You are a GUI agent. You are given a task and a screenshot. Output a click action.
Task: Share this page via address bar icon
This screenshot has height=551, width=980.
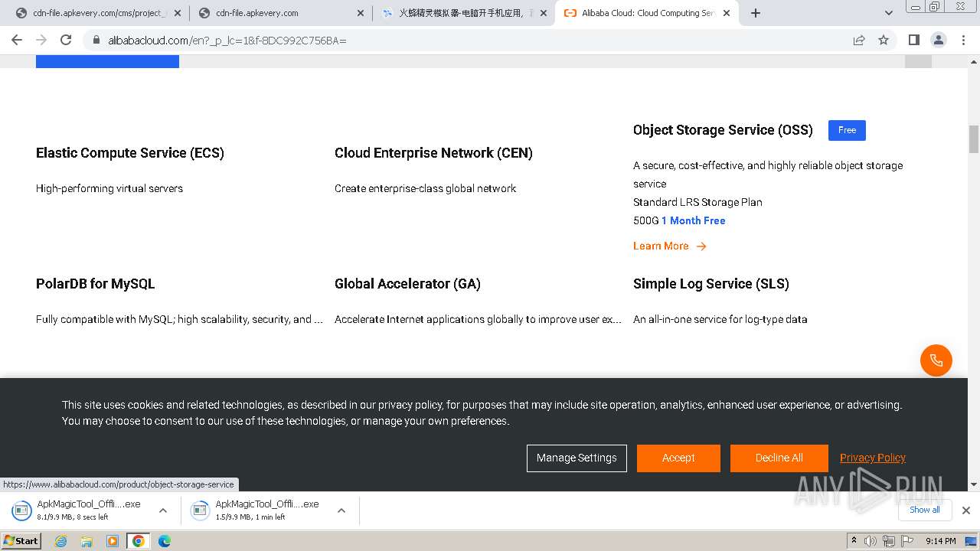[859, 40]
